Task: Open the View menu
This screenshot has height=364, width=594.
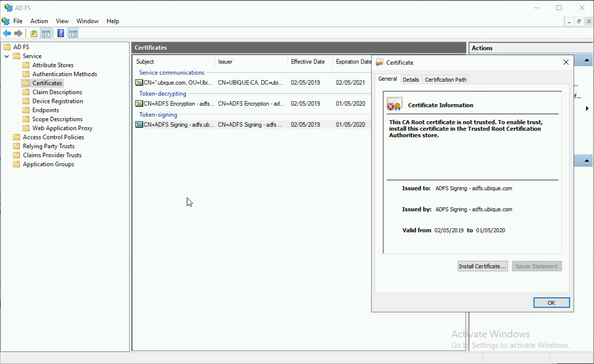Action: pyautogui.click(x=62, y=21)
